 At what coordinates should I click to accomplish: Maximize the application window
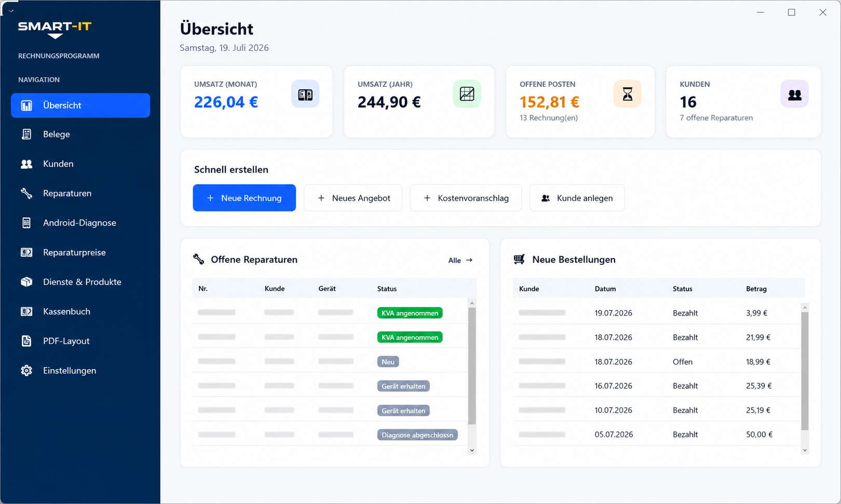(791, 12)
